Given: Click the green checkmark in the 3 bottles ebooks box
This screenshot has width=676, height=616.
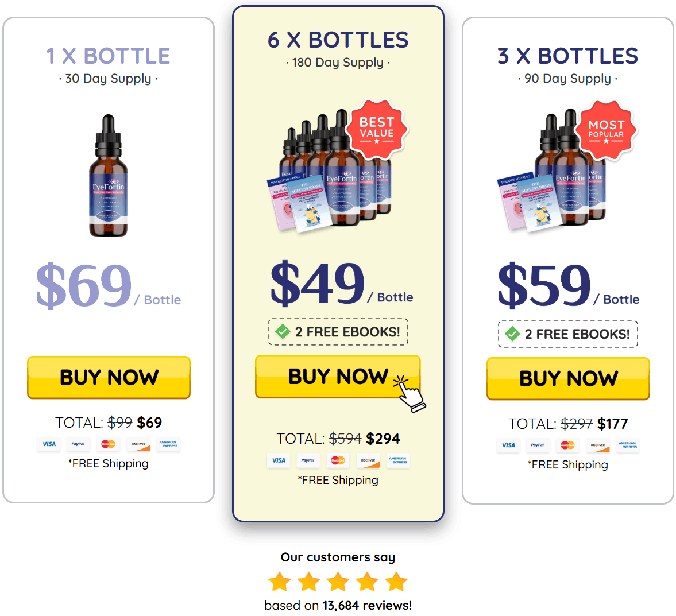Looking at the screenshot, I should (512, 334).
